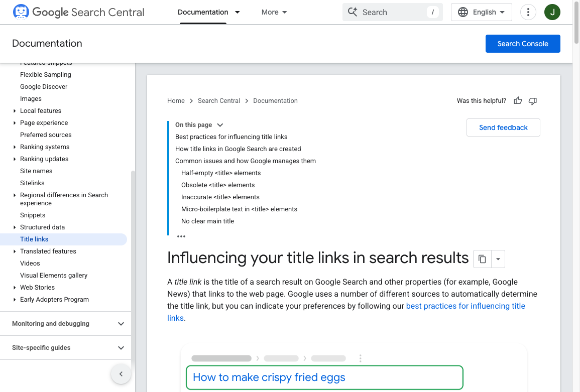Click the Search Console button

[x=523, y=44]
